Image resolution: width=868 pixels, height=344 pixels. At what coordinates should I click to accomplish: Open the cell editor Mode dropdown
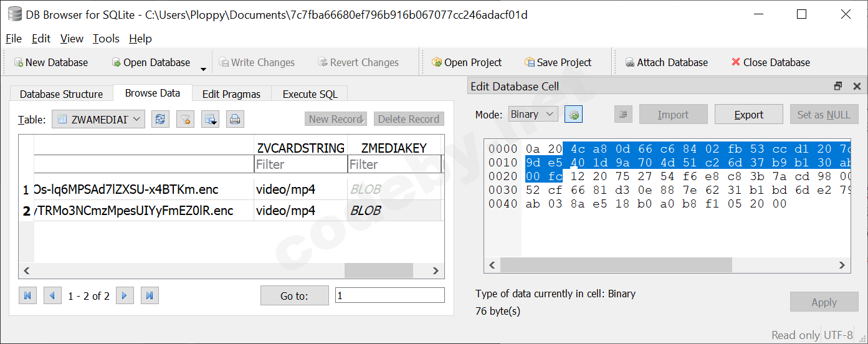pyautogui.click(x=533, y=114)
